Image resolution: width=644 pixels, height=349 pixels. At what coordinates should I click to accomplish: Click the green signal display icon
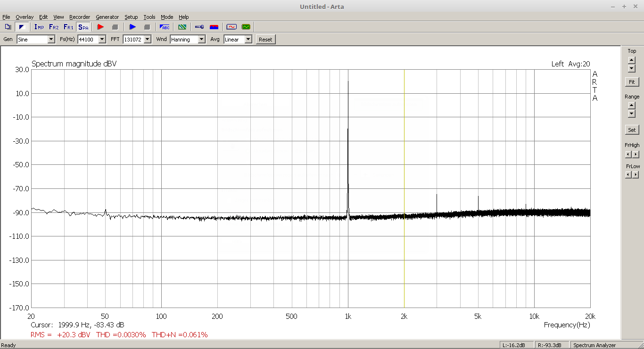[246, 27]
